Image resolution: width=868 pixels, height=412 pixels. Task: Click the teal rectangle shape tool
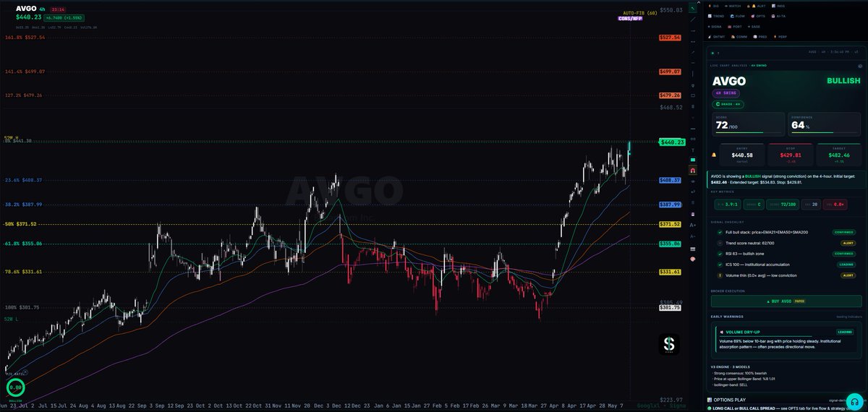[693, 160]
